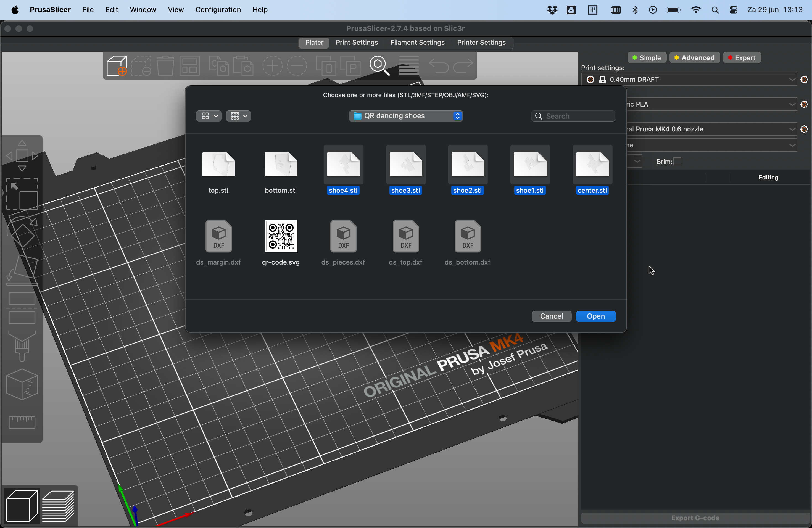Switch to Filament Settings tab
Screen dimensions: 812x528
[x=418, y=42]
